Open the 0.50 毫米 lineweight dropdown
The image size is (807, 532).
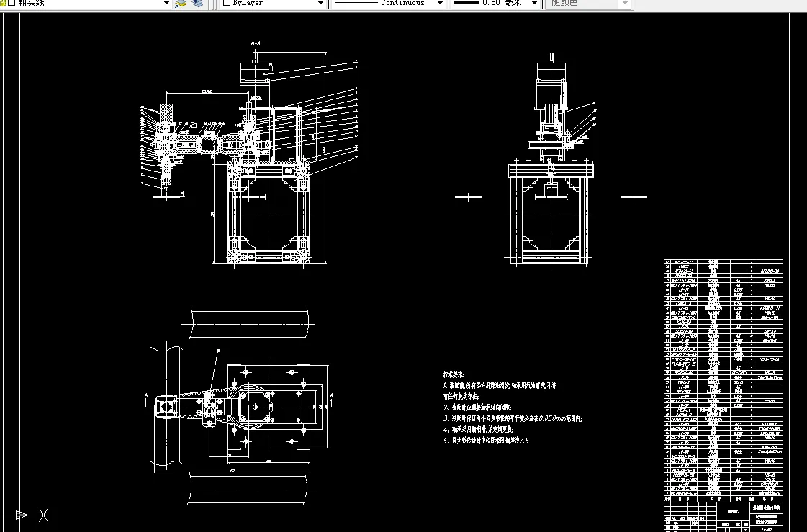[534, 3]
